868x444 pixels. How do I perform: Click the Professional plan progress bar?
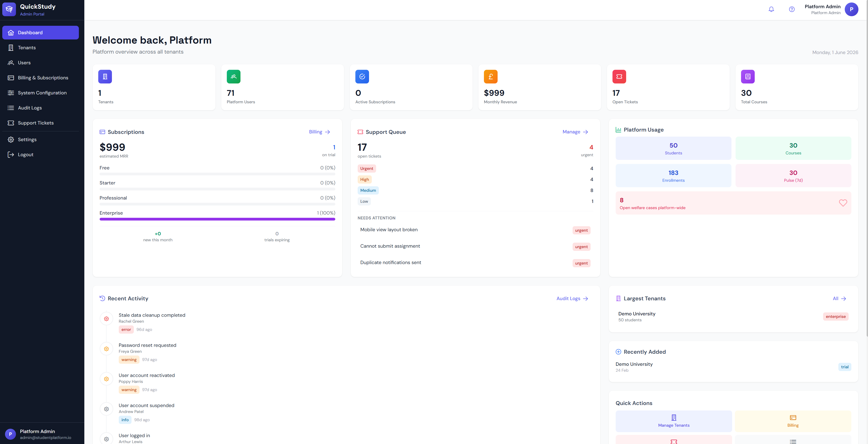[x=217, y=204]
